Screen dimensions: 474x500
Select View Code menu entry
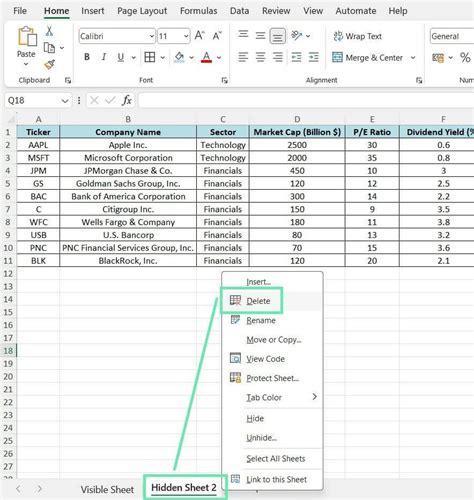point(272,359)
